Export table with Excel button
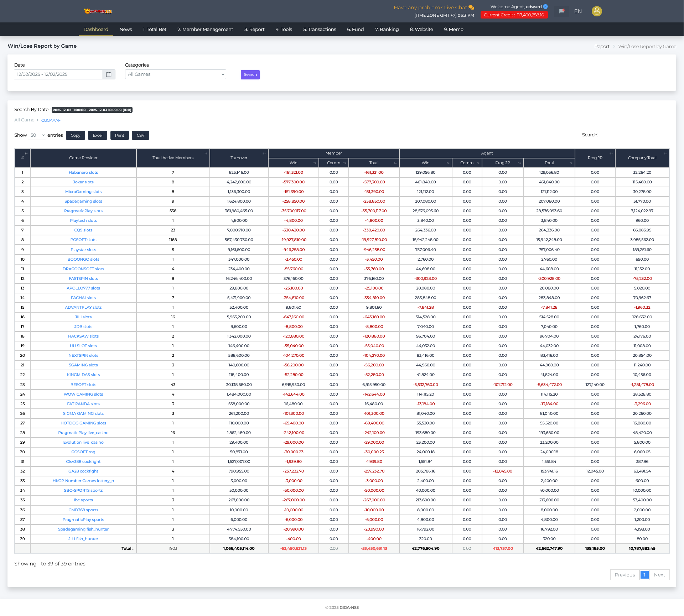Viewport: 684px width, 616px height. [98, 135]
